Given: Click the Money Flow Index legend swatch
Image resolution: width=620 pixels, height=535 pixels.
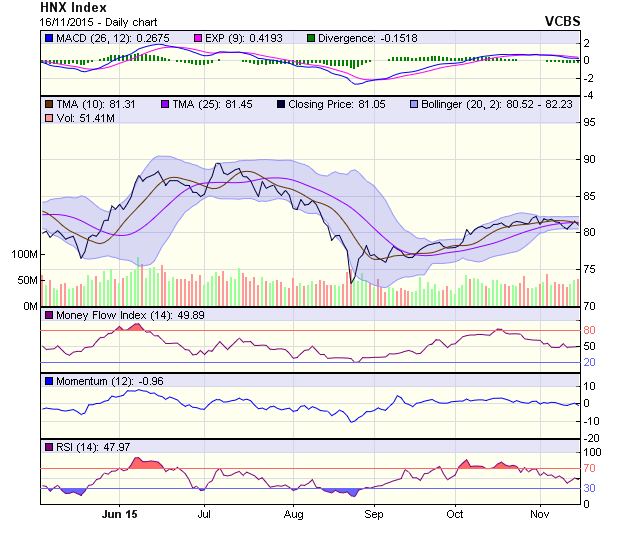Looking at the screenshot, I should pos(49,316).
